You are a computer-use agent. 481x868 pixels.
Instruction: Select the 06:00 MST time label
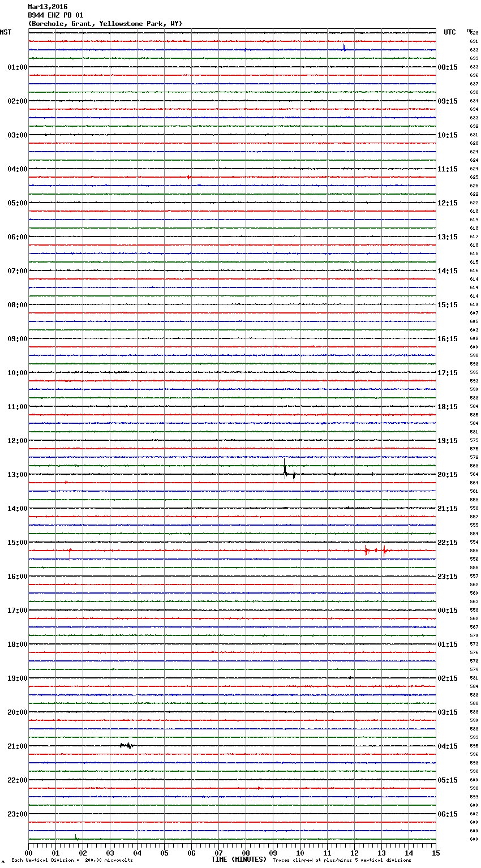click(18, 237)
